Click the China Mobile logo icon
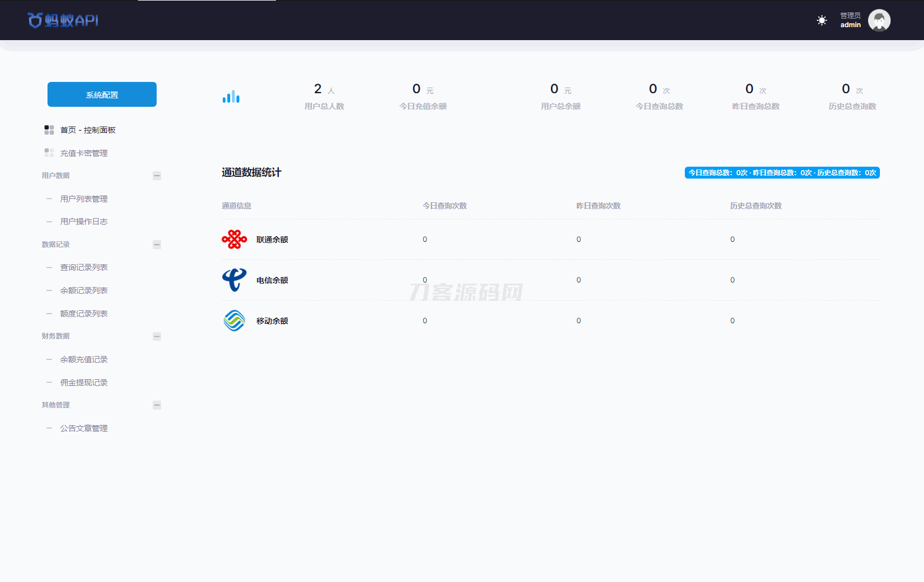The image size is (924, 582). (x=234, y=321)
